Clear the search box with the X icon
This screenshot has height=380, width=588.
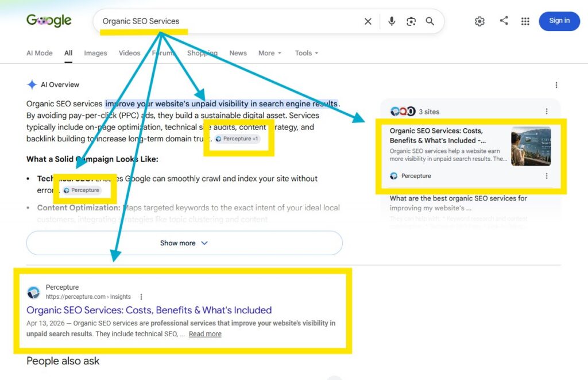[368, 21]
